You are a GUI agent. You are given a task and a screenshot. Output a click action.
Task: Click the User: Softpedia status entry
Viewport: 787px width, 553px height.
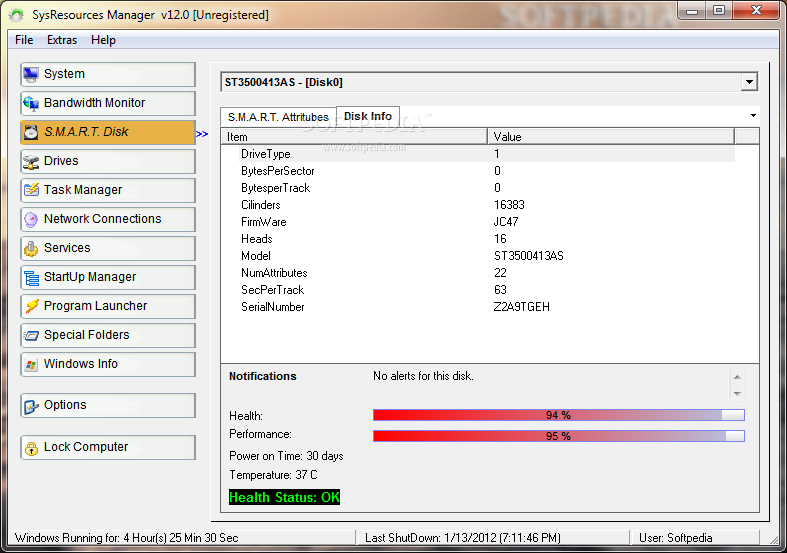676,538
